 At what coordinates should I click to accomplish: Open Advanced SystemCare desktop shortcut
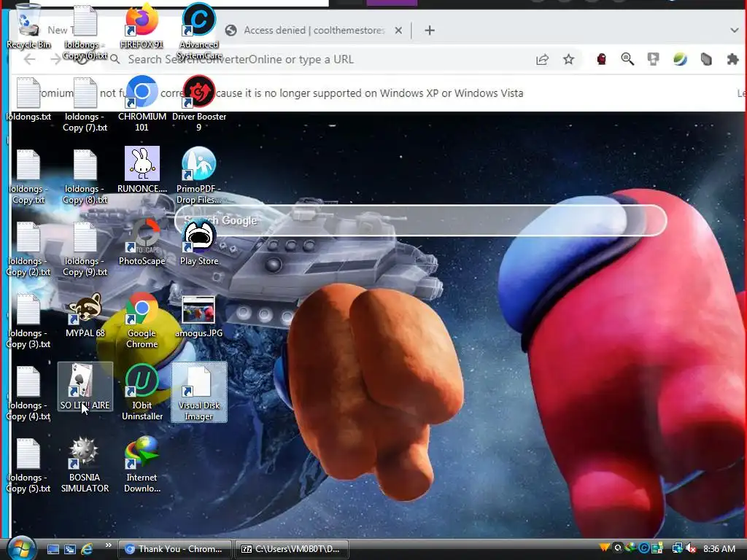click(198, 31)
